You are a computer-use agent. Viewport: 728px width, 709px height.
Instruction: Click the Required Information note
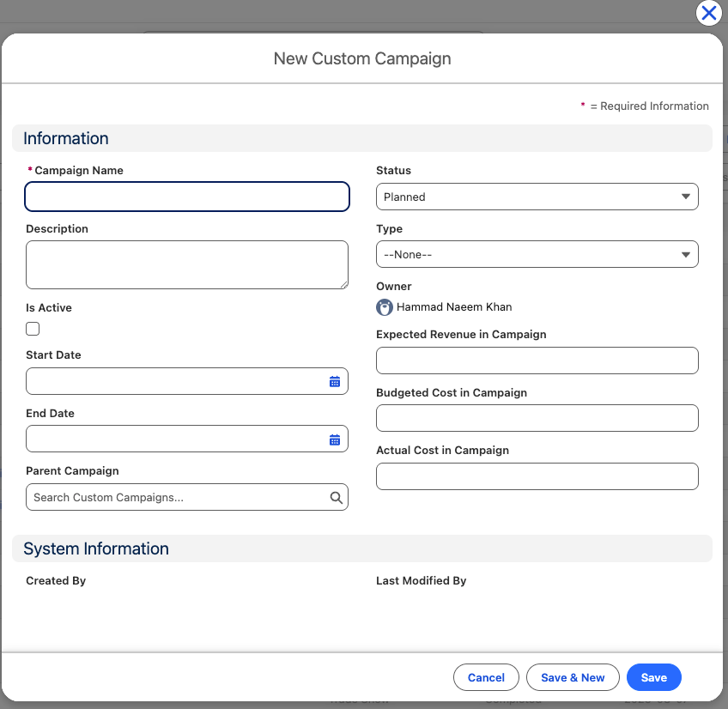click(645, 106)
